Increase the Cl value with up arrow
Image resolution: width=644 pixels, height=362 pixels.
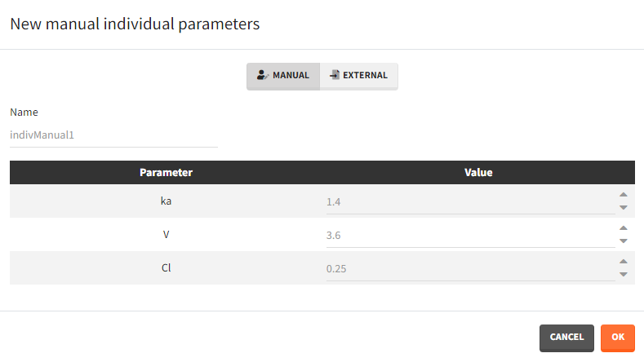[624, 262]
